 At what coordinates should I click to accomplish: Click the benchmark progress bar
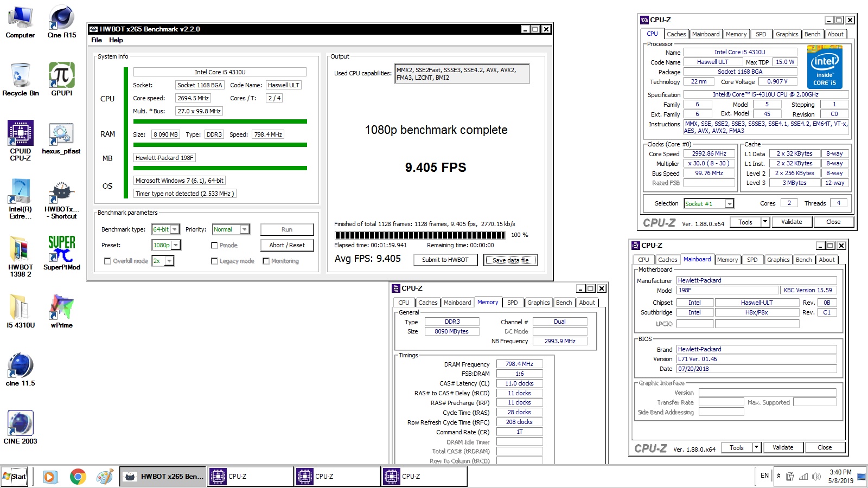420,235
